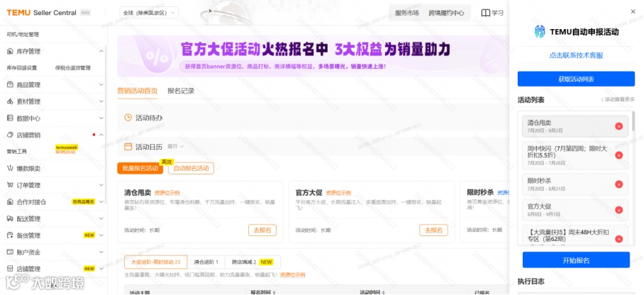
Task: Select the 跨店满减 2 tab
Action: click(252, 262)
